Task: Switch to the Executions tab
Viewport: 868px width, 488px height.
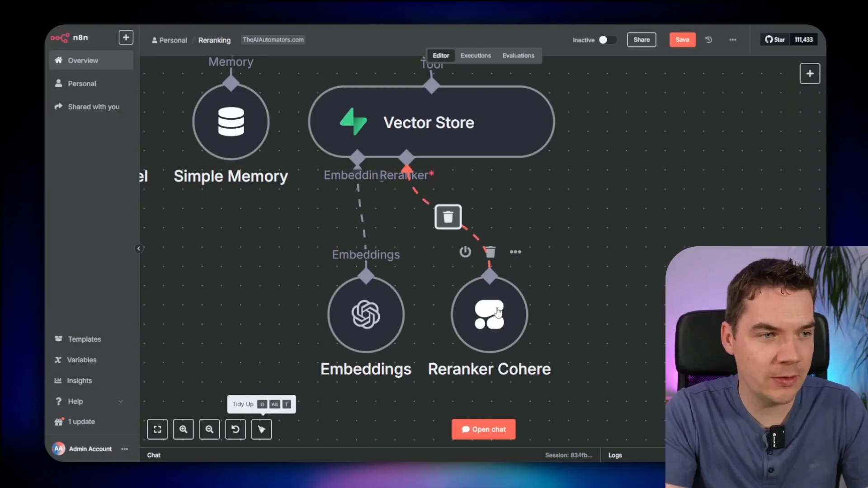Action: point(476,56)
